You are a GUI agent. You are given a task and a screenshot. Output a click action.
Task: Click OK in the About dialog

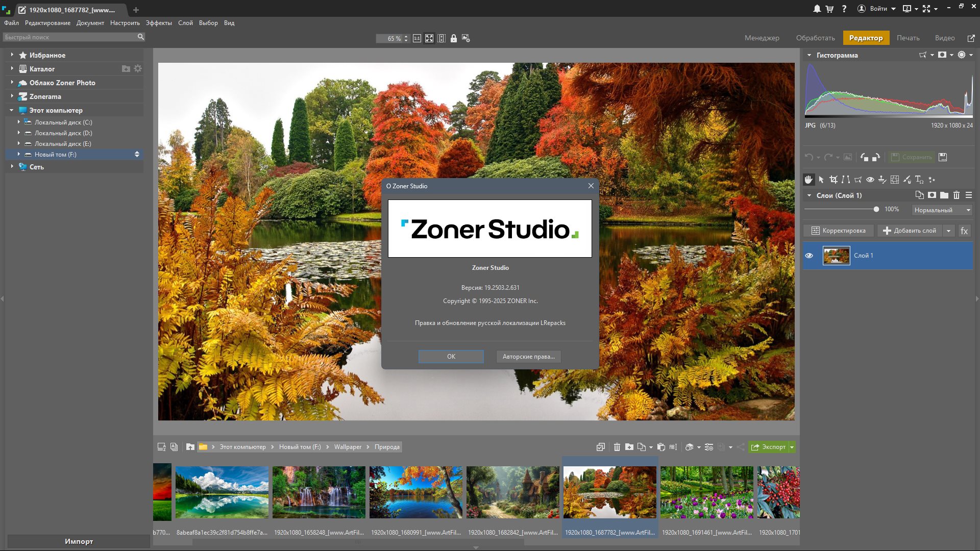point(451,357)
